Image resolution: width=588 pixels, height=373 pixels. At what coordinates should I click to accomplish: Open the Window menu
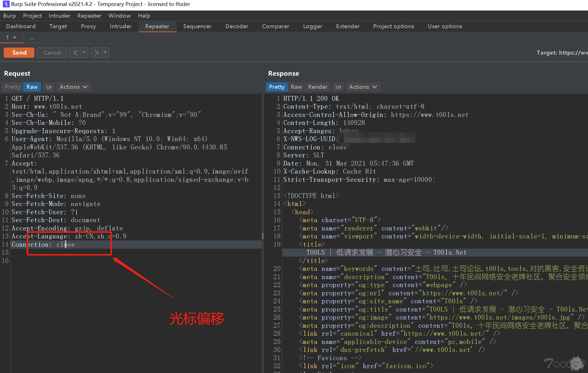click(x=120, y=16)
